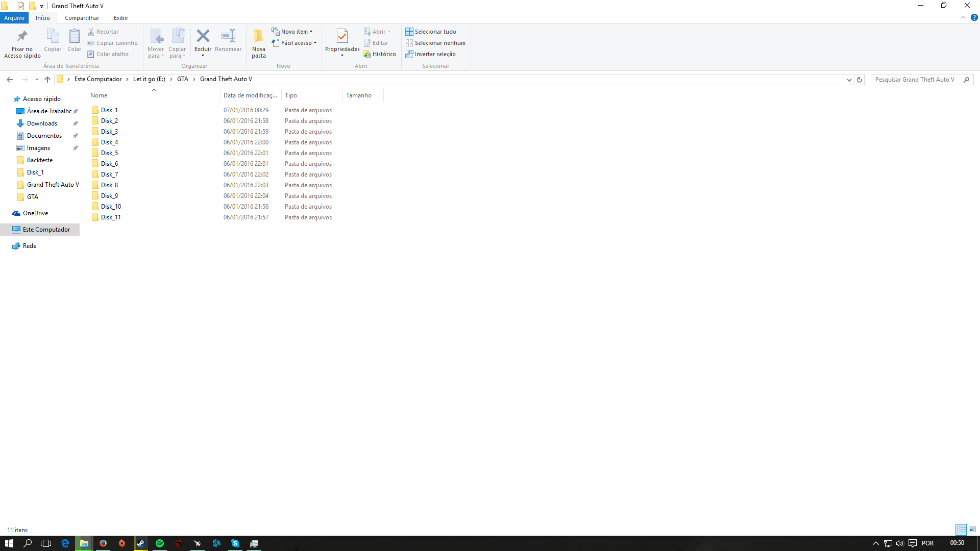This screenshot has height=551, width=980.
Task: Switch to large icons view layout
Action: pyautogui.click(x=972, y=530)
